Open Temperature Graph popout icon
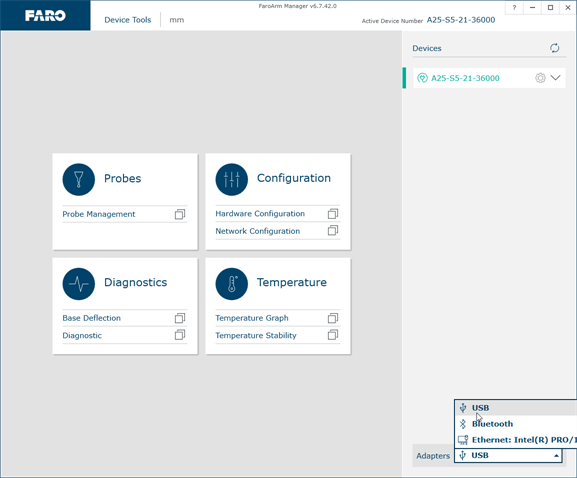This screenshot has height=478, width=577. [x=333, y=318]
